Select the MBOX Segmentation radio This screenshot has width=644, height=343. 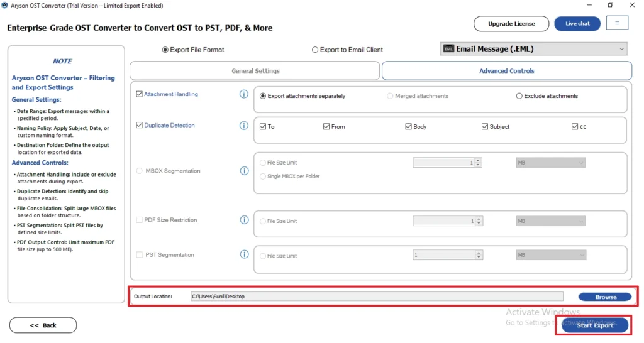point(139,171)
